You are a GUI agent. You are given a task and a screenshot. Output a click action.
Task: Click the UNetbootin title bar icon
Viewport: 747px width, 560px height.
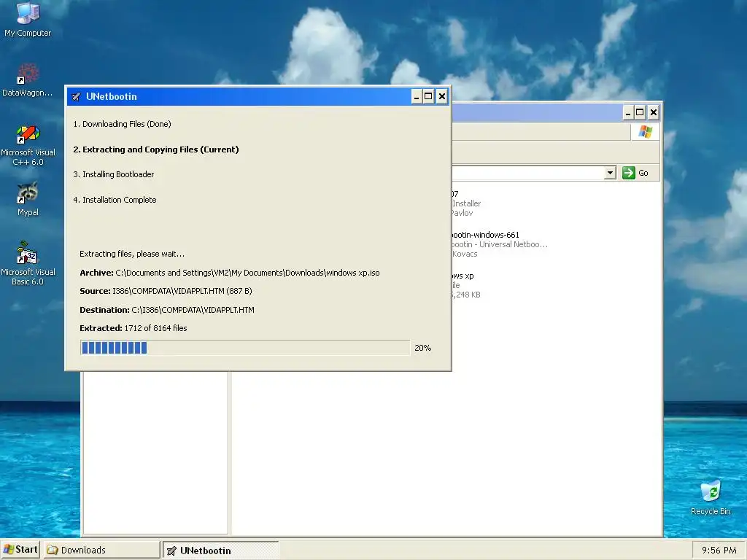[76, 97]
